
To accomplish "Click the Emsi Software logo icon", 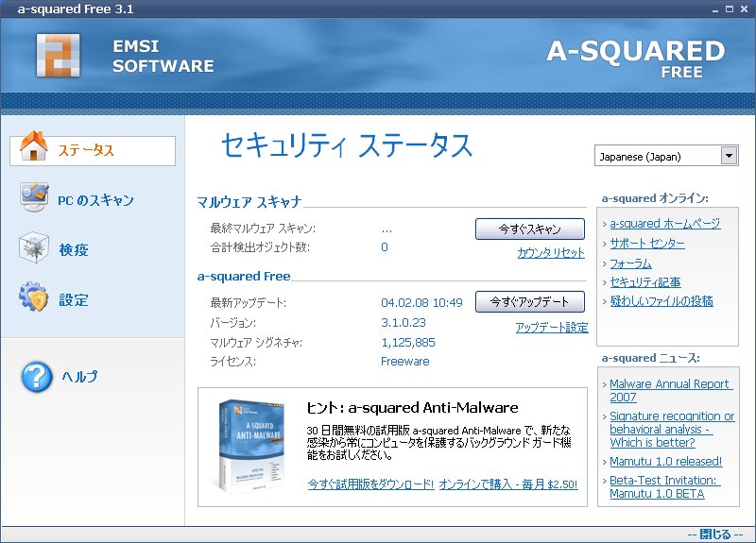I will [59, 56].
